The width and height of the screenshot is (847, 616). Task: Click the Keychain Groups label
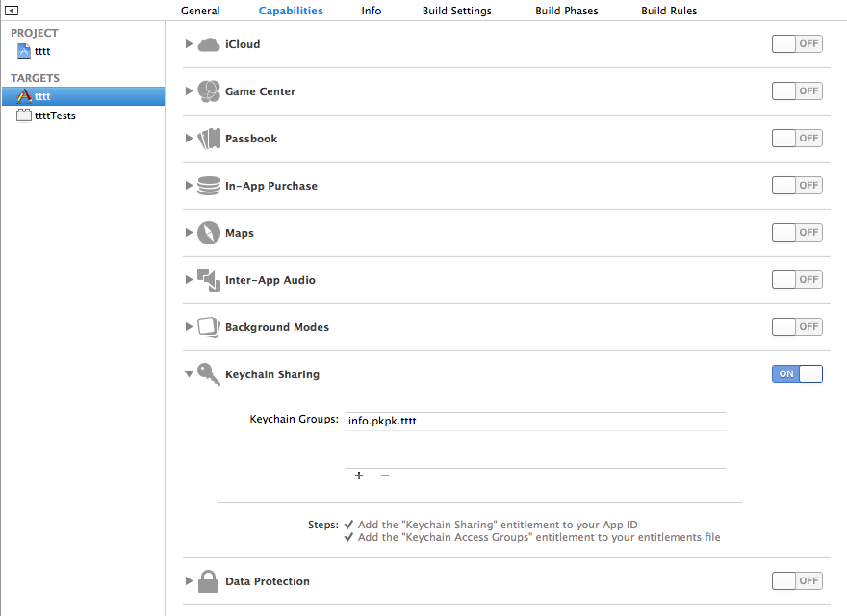tap(294, 420)
